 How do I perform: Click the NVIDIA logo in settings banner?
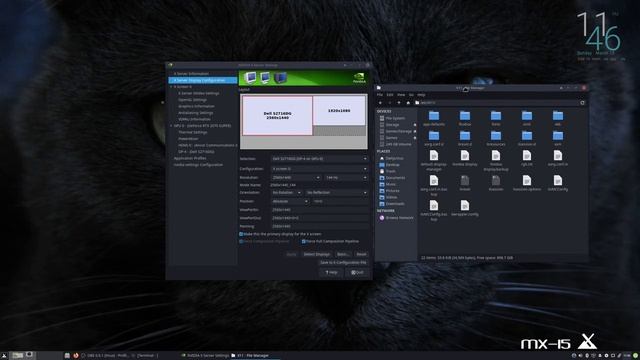pyautogui.click(x=359, y=78)
